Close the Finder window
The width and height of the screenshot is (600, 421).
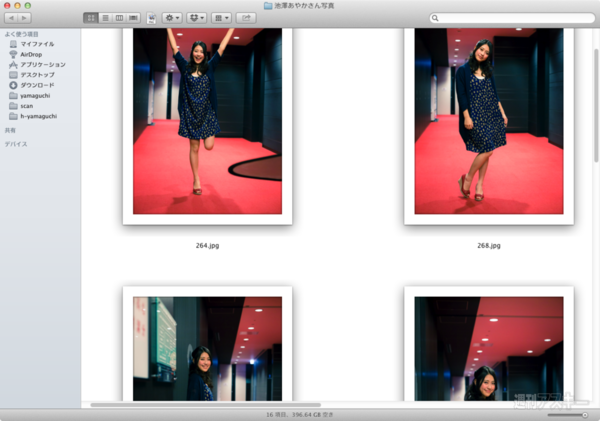coord(7,5)
